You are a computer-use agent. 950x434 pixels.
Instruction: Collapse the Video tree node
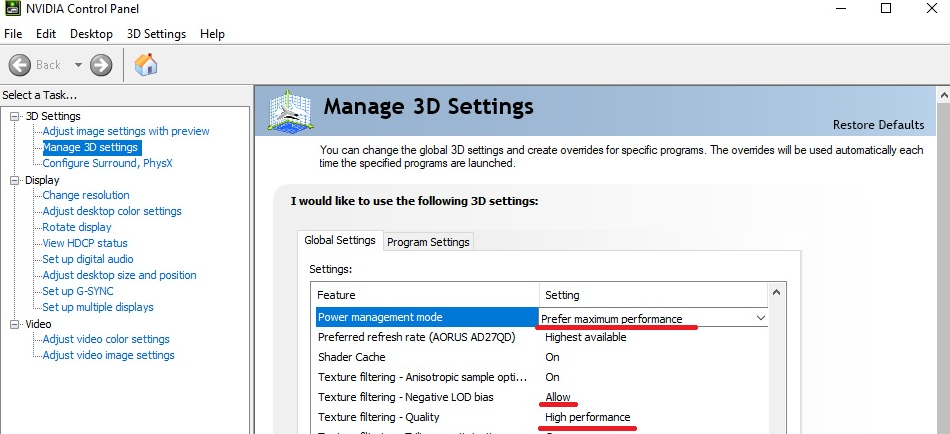tap(14, 324)
